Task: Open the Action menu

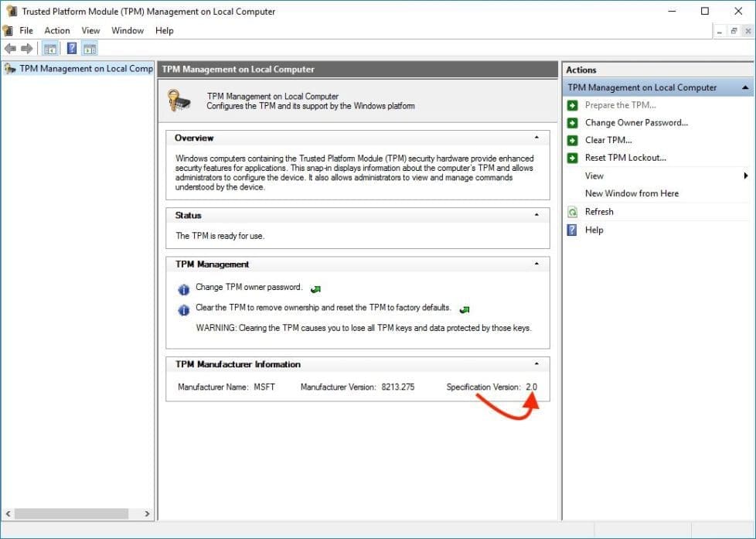Action: 57,30
